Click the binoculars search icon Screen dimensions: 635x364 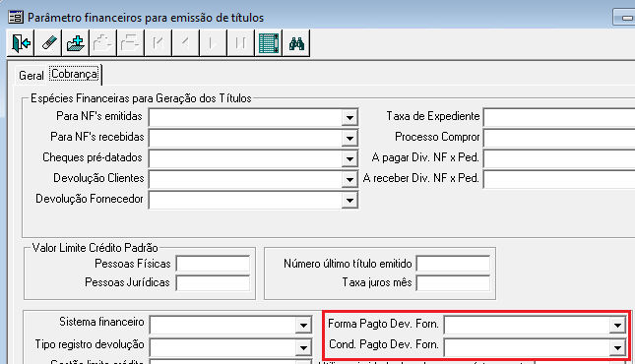[x=296, y=43]
